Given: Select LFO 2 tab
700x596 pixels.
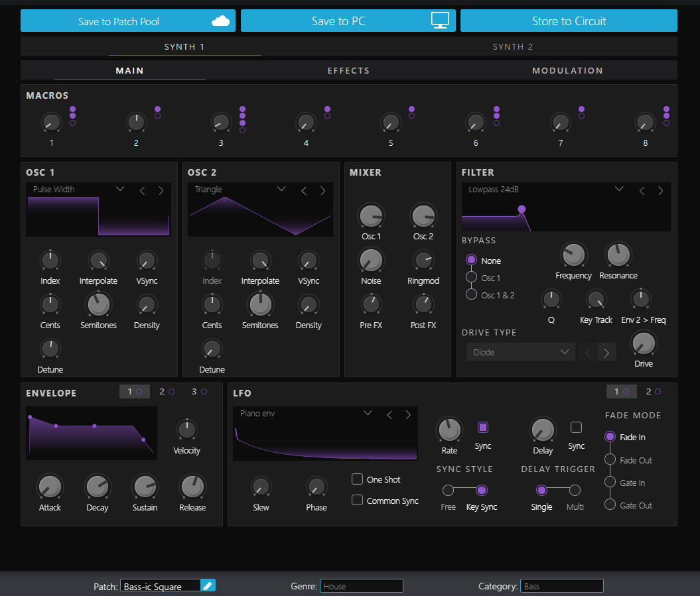Looking at the screenshot, I should pyautogui.click(x=653, y=392).
